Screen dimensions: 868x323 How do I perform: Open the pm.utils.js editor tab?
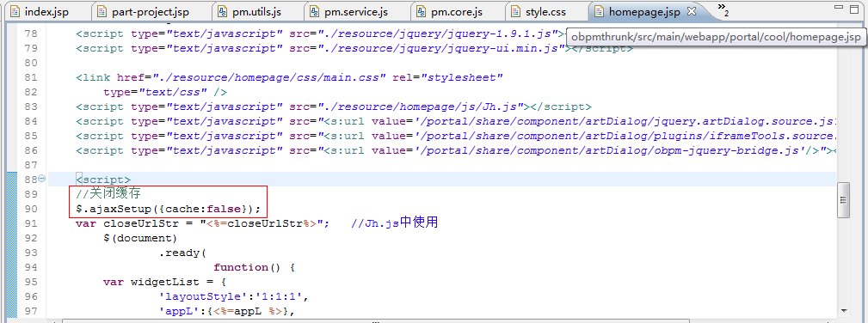coord(257,11)
